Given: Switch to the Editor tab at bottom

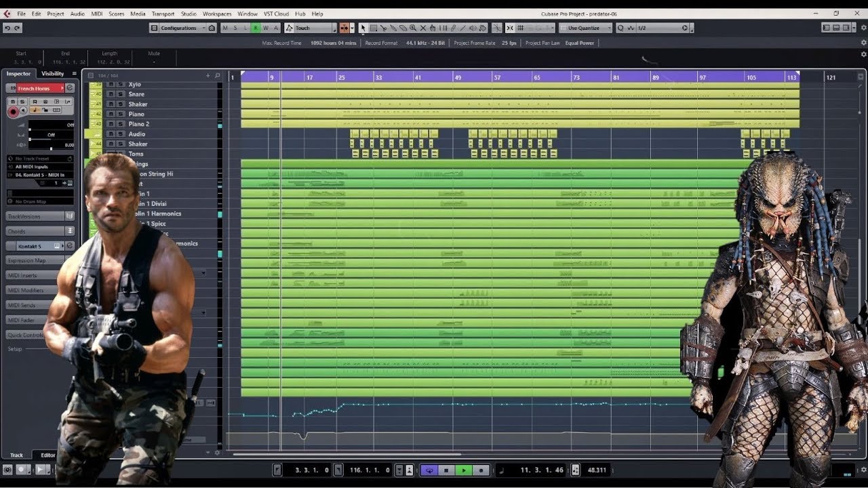Looking at the screenshot, I should coord(48,455).
